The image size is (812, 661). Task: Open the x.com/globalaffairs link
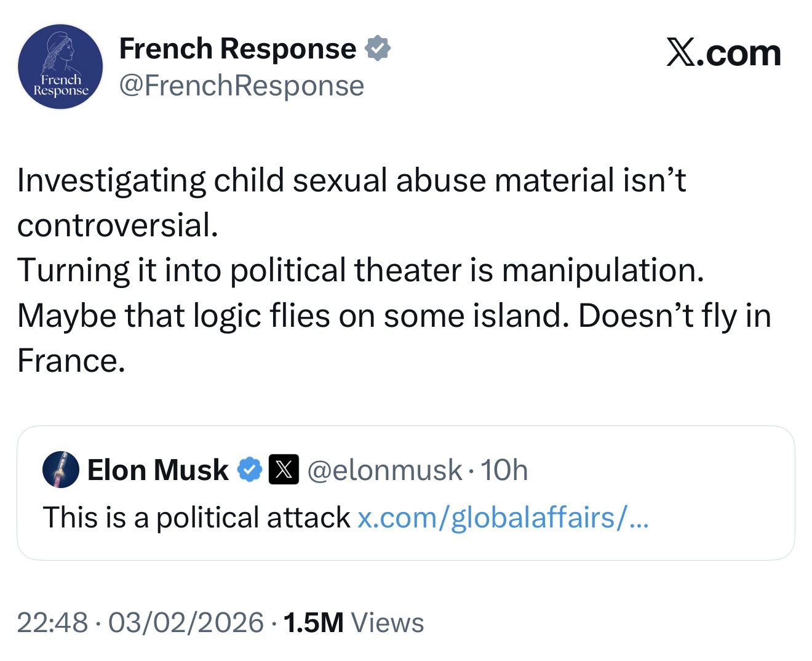(503, 517)
